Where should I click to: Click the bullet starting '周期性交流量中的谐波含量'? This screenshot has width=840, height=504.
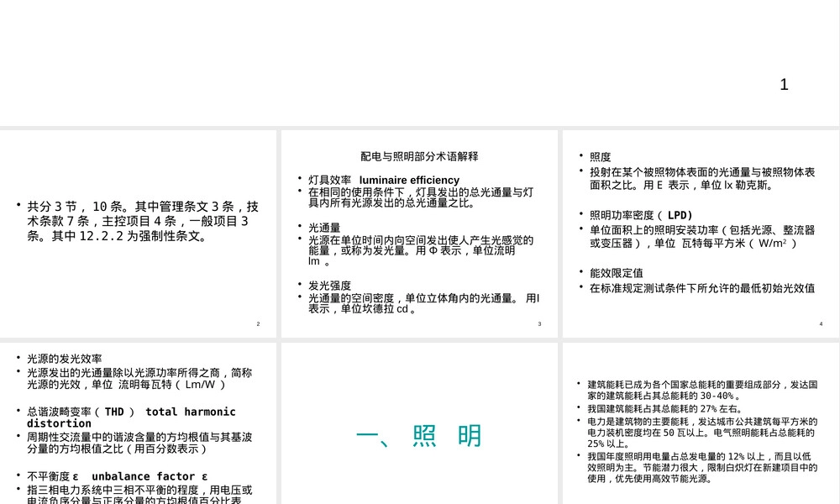coord(139,443)
